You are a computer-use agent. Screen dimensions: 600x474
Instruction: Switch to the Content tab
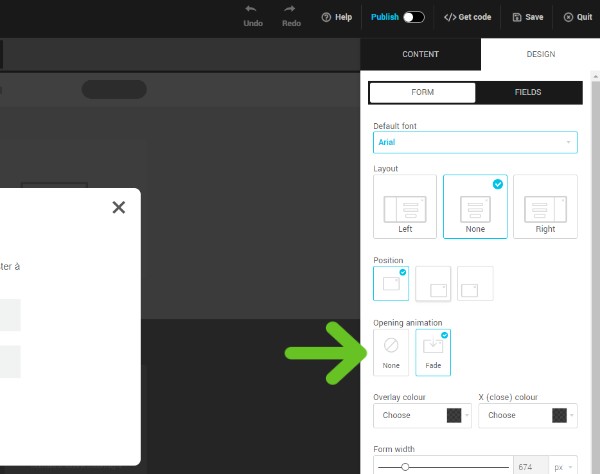[420, 54]
